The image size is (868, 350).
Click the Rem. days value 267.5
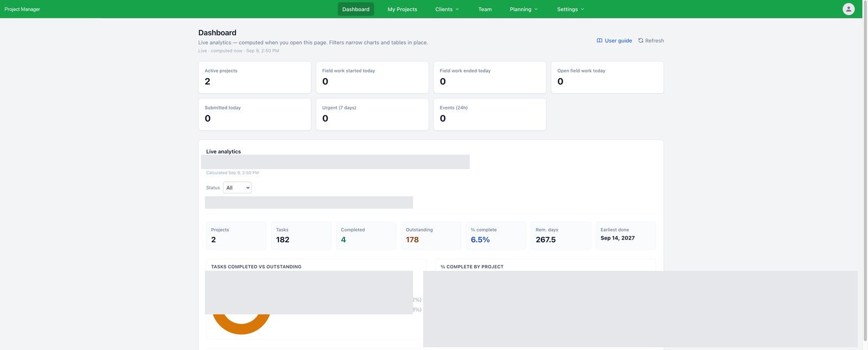(546, 239)
